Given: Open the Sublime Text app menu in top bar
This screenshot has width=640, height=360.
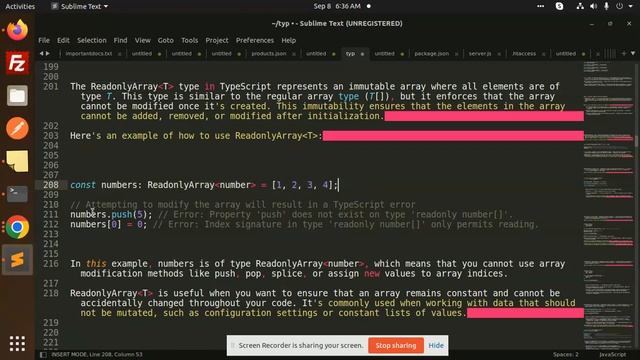Looking at the screenshot, I should [x=80, y=6].
